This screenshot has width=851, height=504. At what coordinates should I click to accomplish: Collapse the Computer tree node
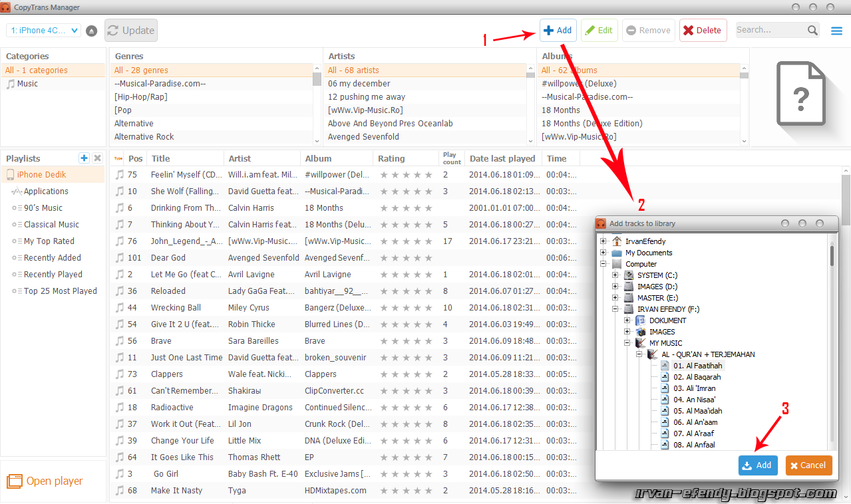pyautogui.click(x=603, y=264)
